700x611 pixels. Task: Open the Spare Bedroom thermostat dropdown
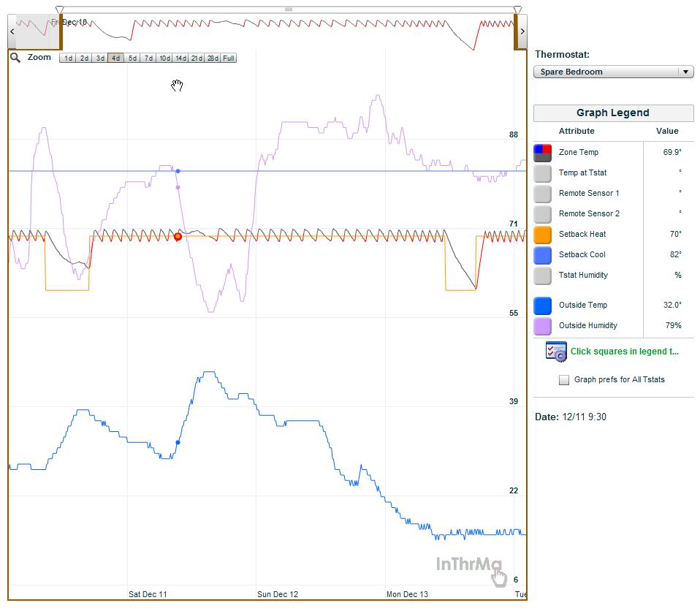(x=613, y=72)
